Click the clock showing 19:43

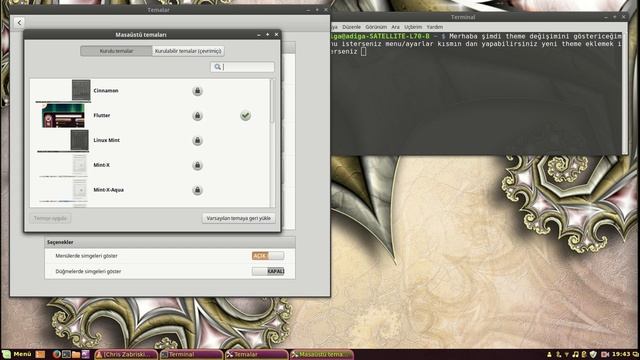[x=621, y=354]
